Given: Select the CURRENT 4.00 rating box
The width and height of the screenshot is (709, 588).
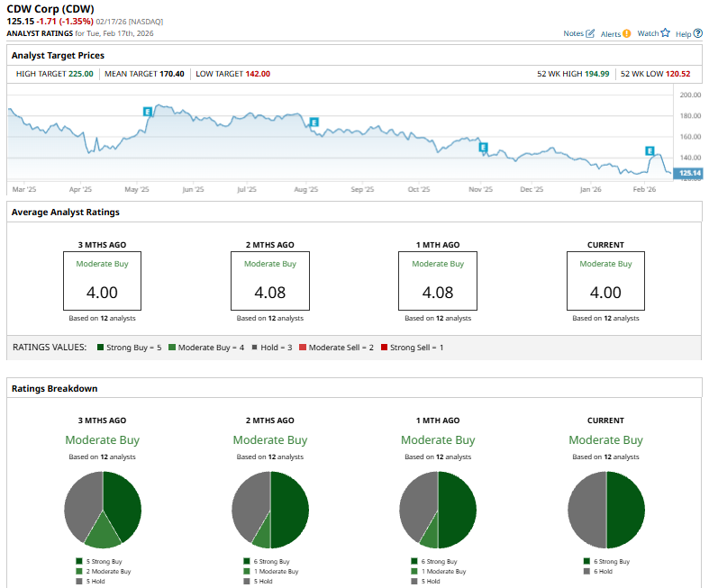Looking at the screenshot, I should pos(605,281).
